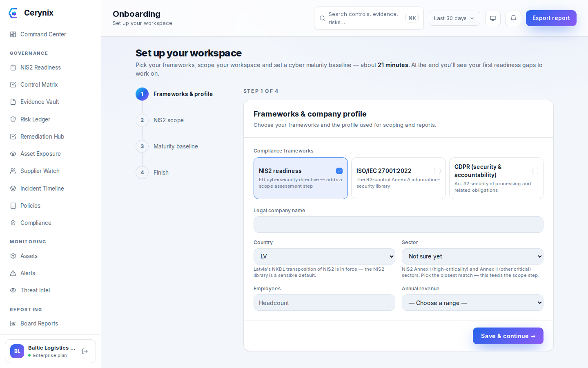588x368 pixels.
Task: Click the search magnifier icon
Action: click(322, 18)
